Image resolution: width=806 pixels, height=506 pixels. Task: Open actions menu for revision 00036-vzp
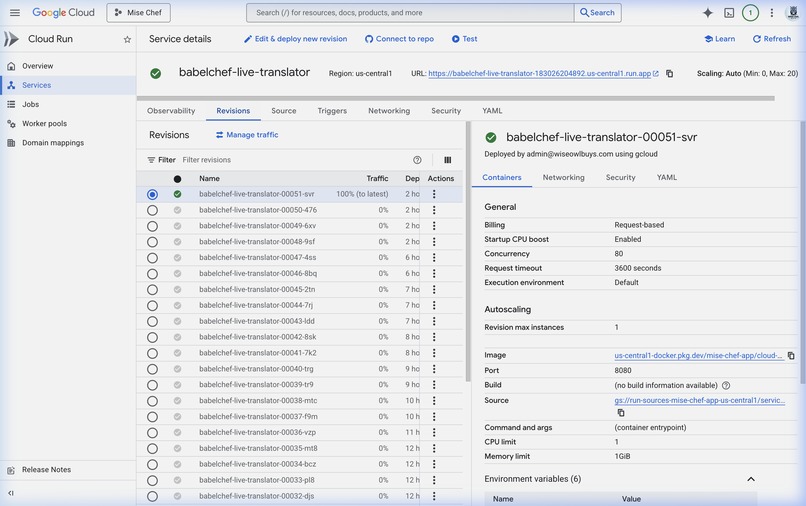434,432
